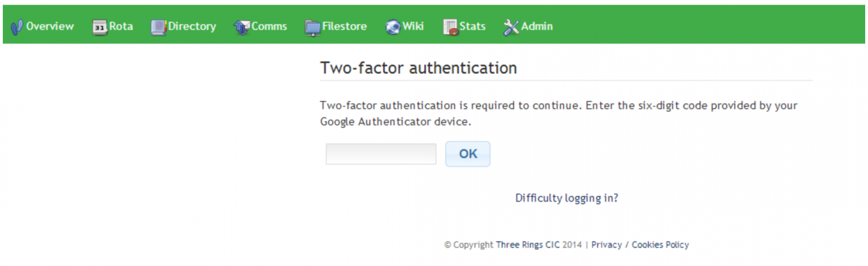Go to the Directory section

(x=192, y=27)
